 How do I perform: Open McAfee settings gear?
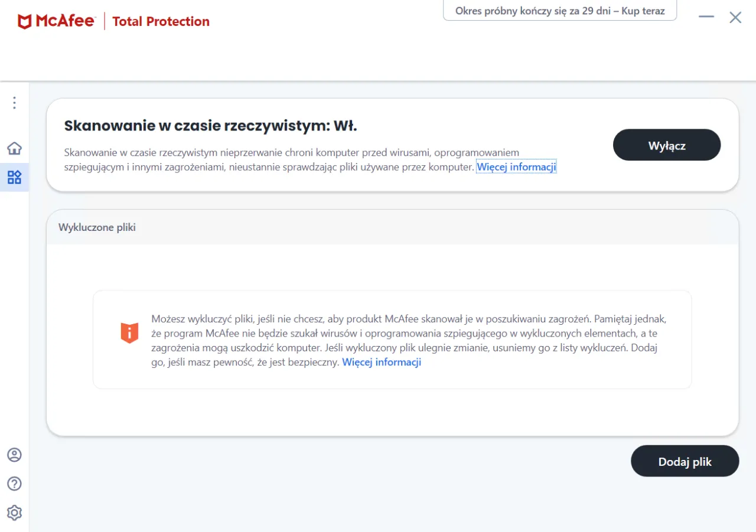tap(14, 513)
